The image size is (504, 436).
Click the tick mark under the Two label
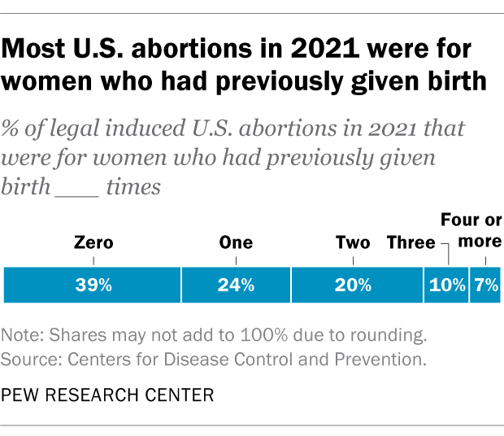(x=353, y=261)
